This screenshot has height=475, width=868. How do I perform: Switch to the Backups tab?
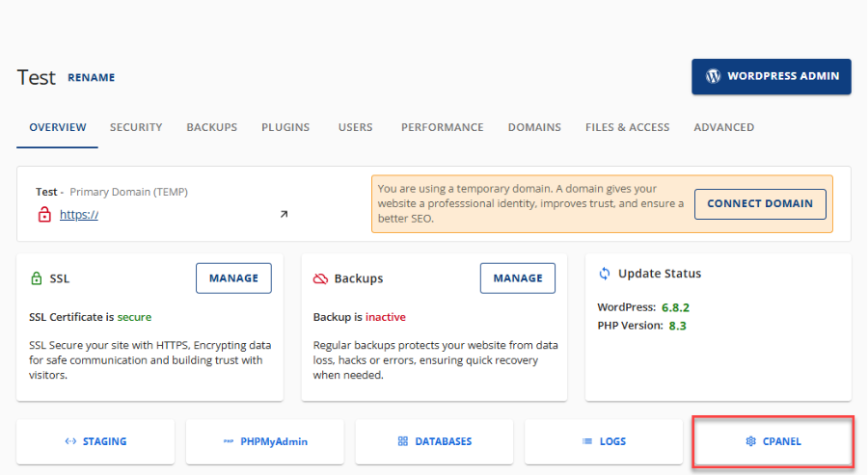[211, 127]
